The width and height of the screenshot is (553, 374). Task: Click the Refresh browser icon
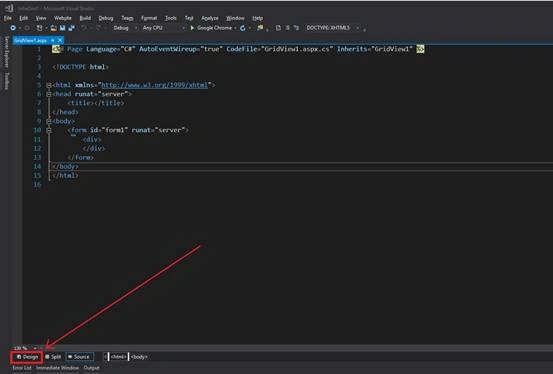[243, 28]
